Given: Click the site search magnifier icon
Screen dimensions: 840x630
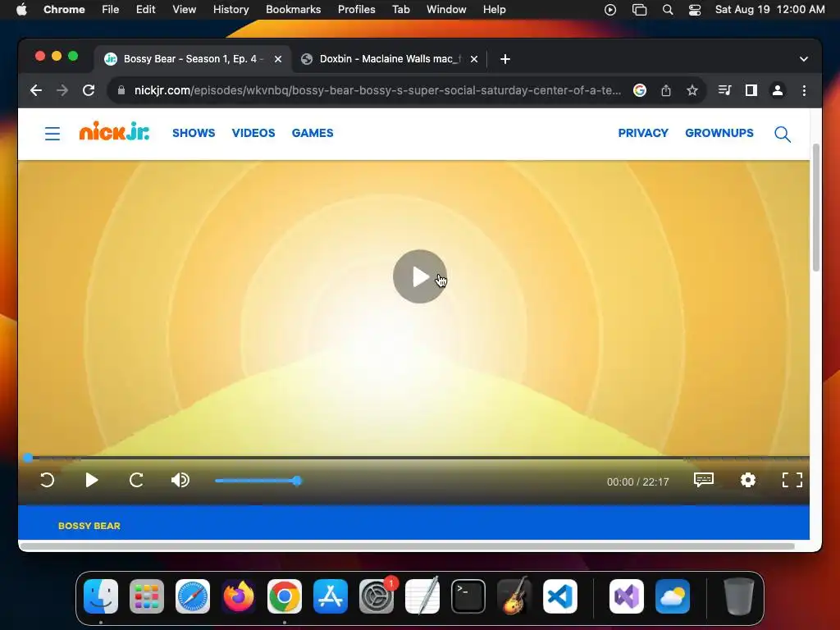Looking at the screenshot, I should pyautogui.click(x=783, y=134).
